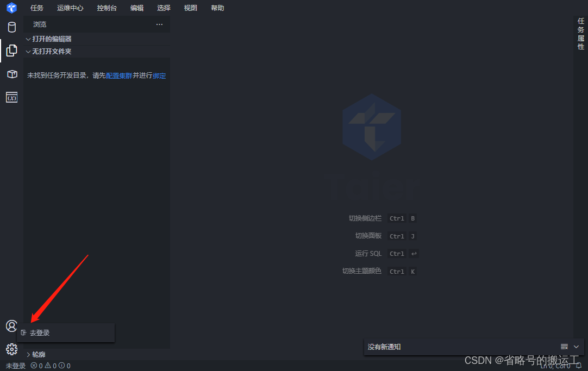Click the info count in status bar

[65, 366]
